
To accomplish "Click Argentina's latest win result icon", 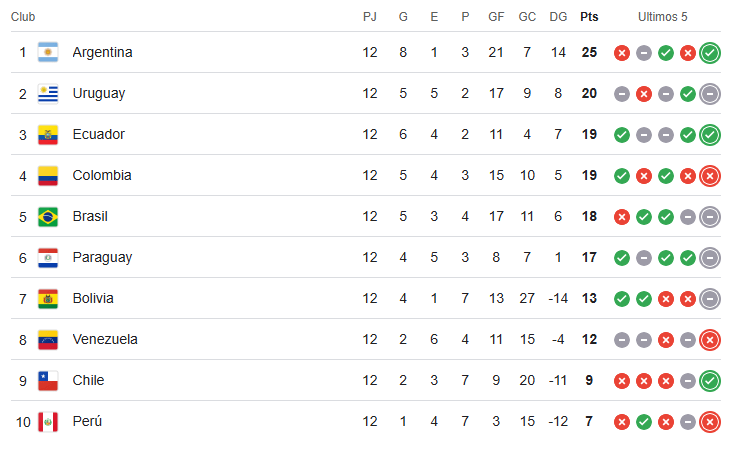I will click(710, 52).
